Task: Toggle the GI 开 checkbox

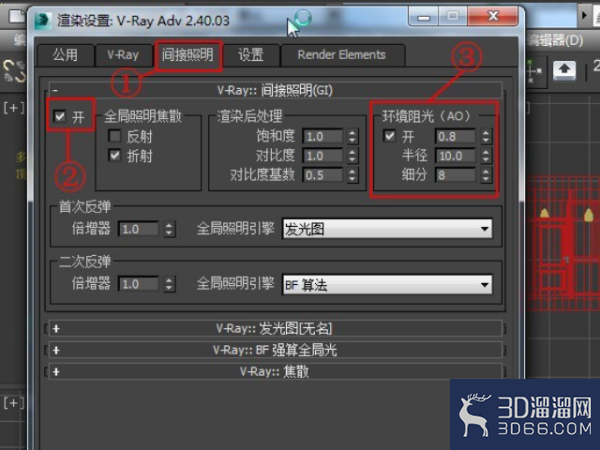Action: pyautogui.click(x=60, y=116)
